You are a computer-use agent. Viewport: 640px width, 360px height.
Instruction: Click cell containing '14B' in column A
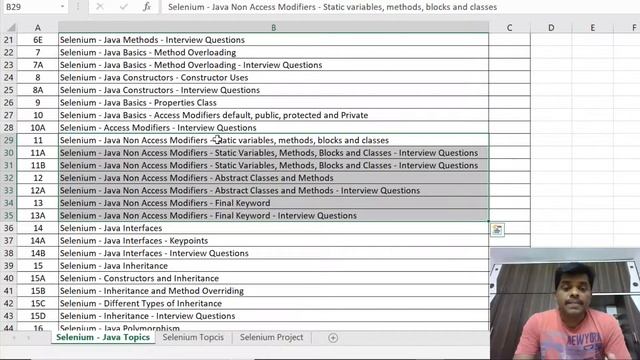point(38,253)
